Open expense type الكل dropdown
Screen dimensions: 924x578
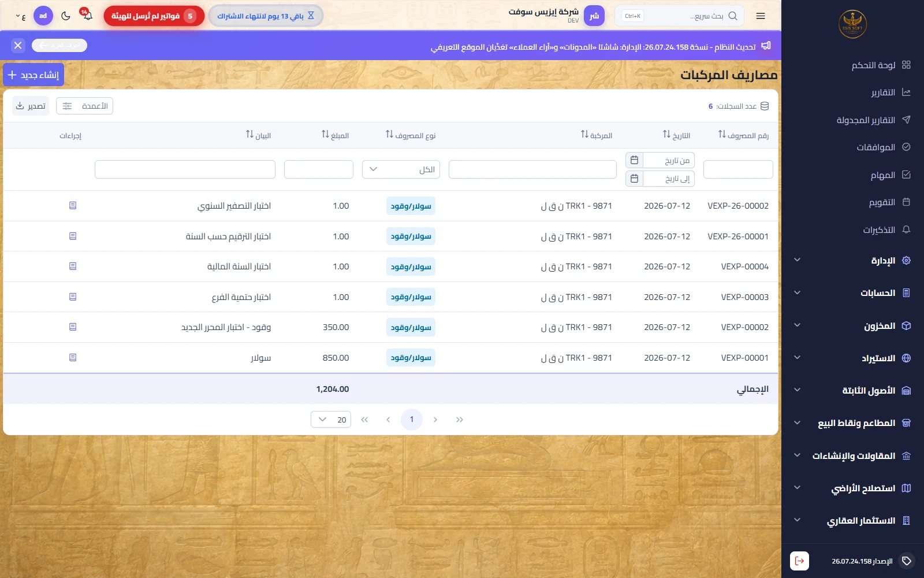coord(401,169)
